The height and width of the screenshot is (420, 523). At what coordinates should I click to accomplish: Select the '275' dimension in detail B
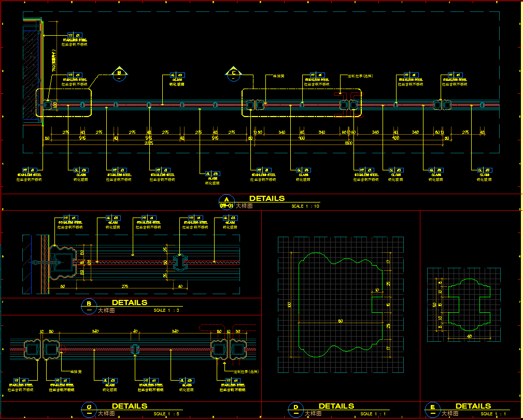coord(125,286)
